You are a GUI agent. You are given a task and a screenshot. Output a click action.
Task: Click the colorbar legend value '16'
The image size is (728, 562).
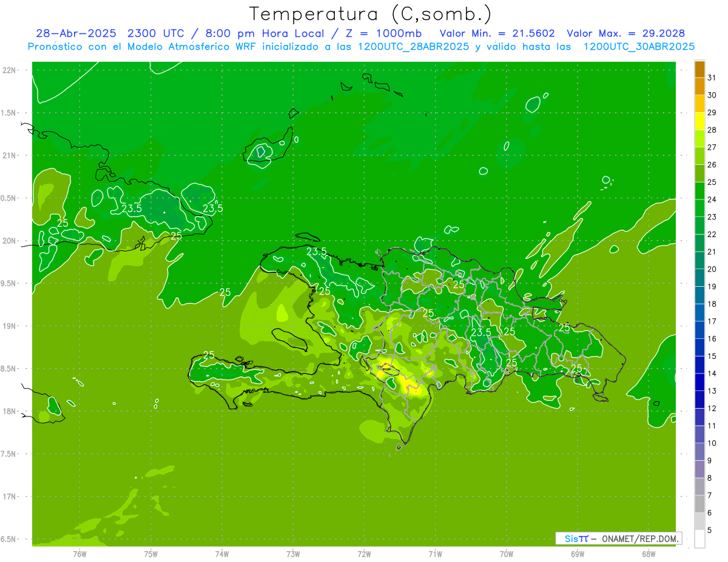pos(712,338)
